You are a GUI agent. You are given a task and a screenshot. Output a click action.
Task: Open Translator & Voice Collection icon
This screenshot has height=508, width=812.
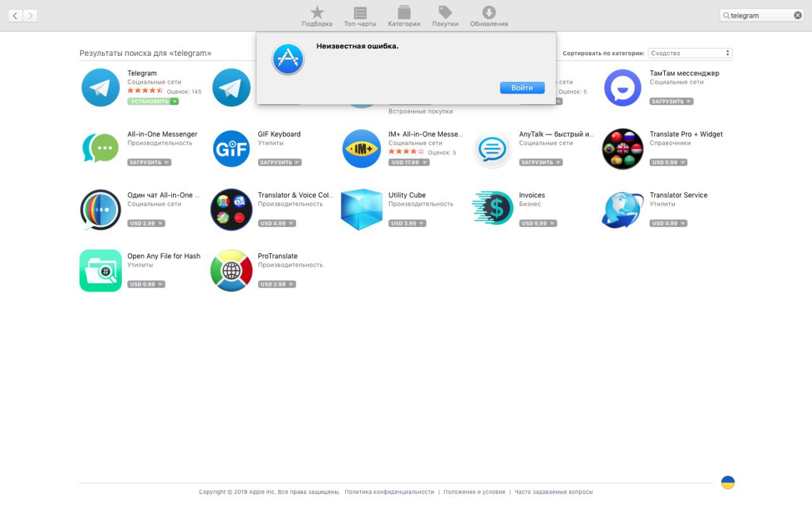tap(232, 210)
